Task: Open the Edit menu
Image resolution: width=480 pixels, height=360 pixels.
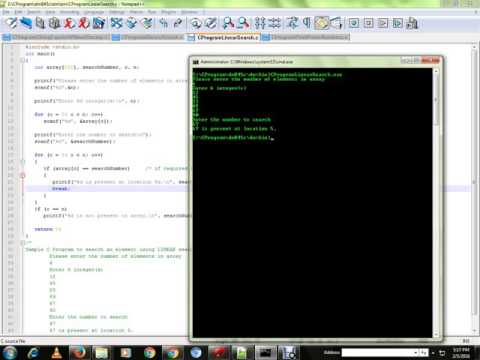Action: tap(18, 12)
